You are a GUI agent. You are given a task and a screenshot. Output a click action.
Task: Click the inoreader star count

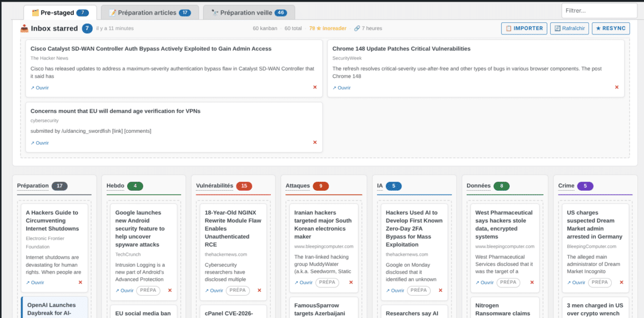pyautogui.click(x=328, y=28)
